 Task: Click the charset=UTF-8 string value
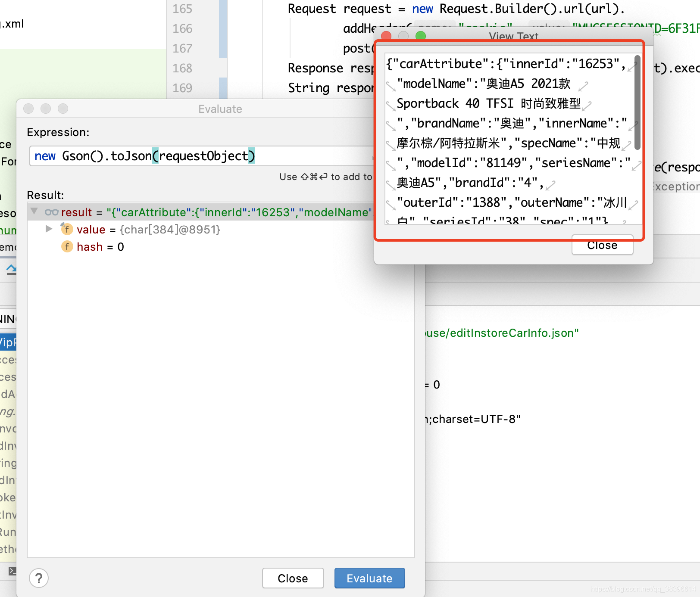(473, 419)
